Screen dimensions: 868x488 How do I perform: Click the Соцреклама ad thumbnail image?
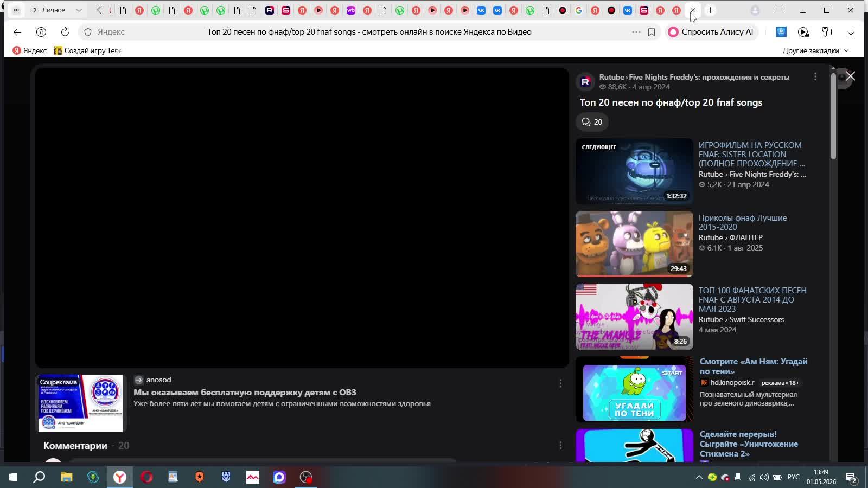pyautogui.click(x=80, y=403)
